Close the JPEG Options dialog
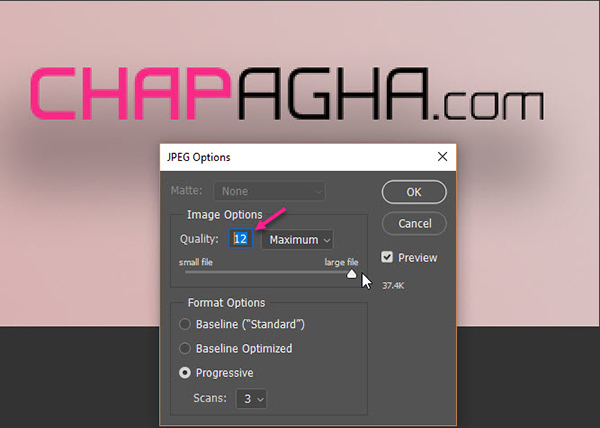 (x=442, y=156)
